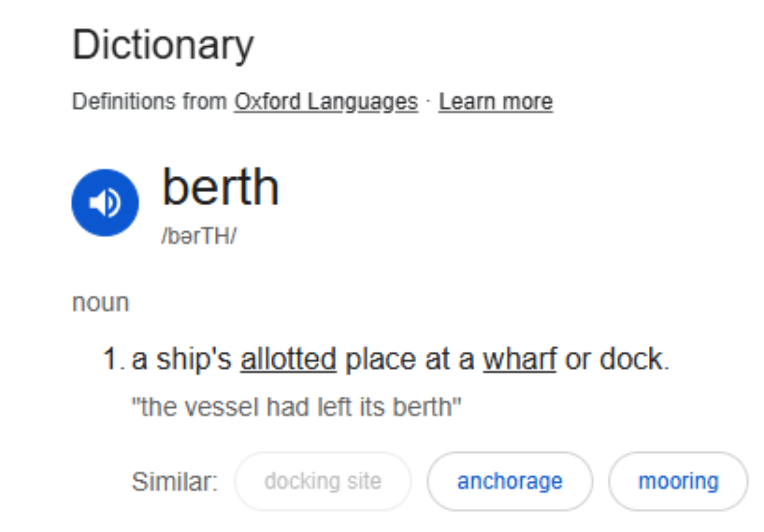This screenshot has height=532, width=764.
Task: Open the underlined word wharf
Action: click(x=520, y=359)
